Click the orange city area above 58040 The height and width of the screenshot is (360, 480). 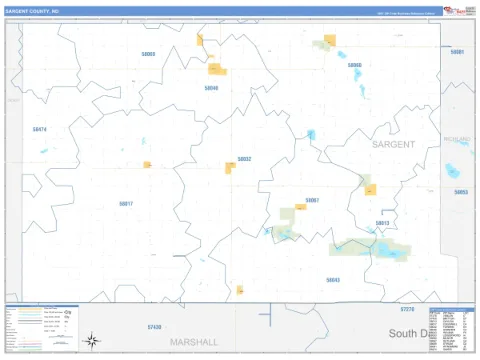point(217,69)
